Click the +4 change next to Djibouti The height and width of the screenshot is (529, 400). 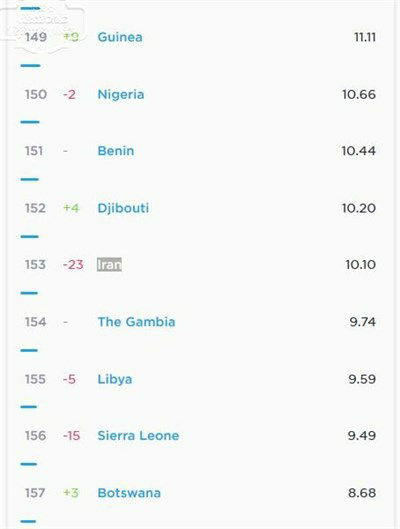pyautogui.click(x=71, y=208)
